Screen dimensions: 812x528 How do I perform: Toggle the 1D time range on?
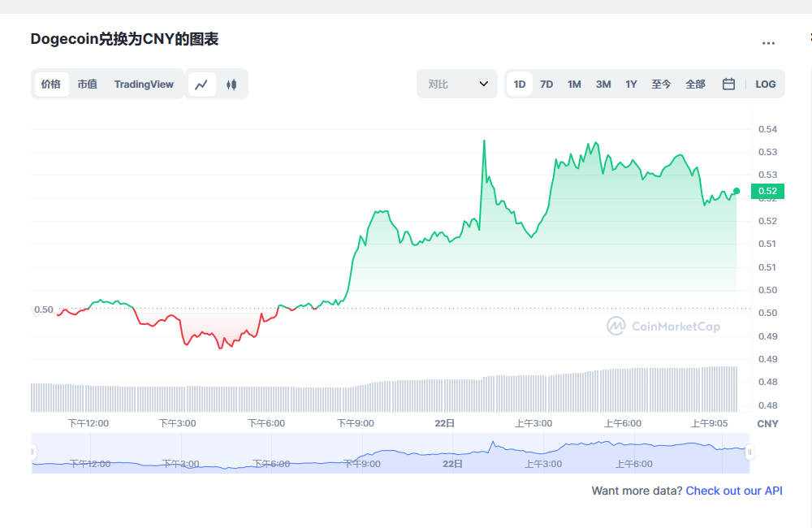[x=519, y=84]
